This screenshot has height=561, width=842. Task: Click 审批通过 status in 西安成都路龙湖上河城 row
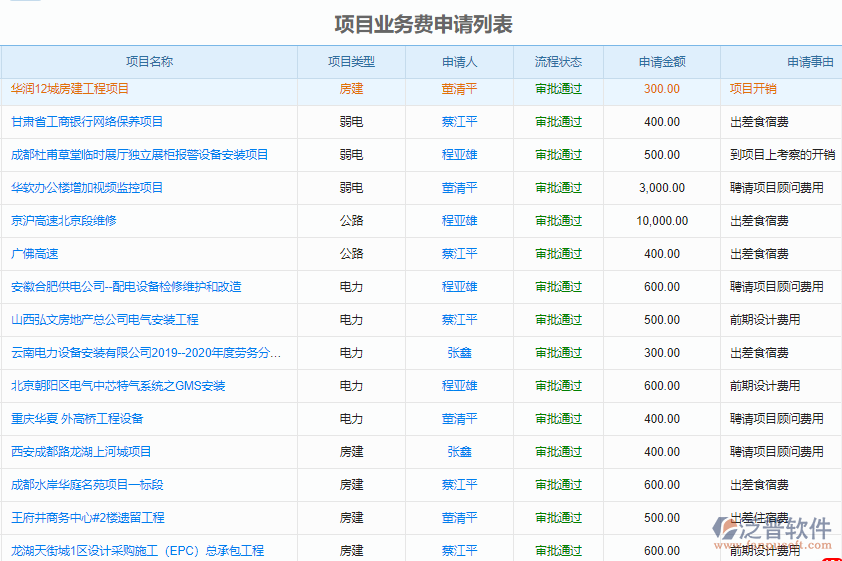pyautogui.click(x=558, y=452)
